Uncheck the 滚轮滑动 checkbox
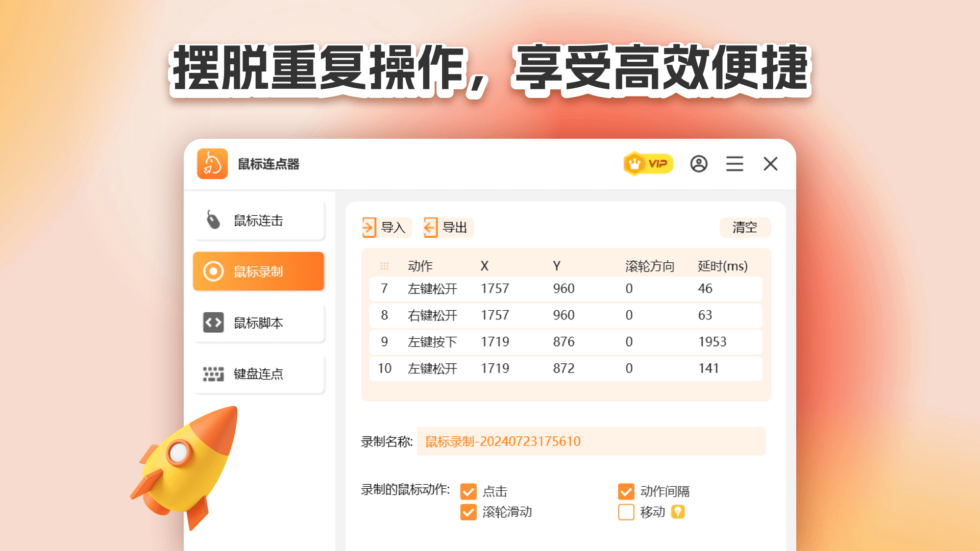 pyautogui.click(x=469, y=512)
